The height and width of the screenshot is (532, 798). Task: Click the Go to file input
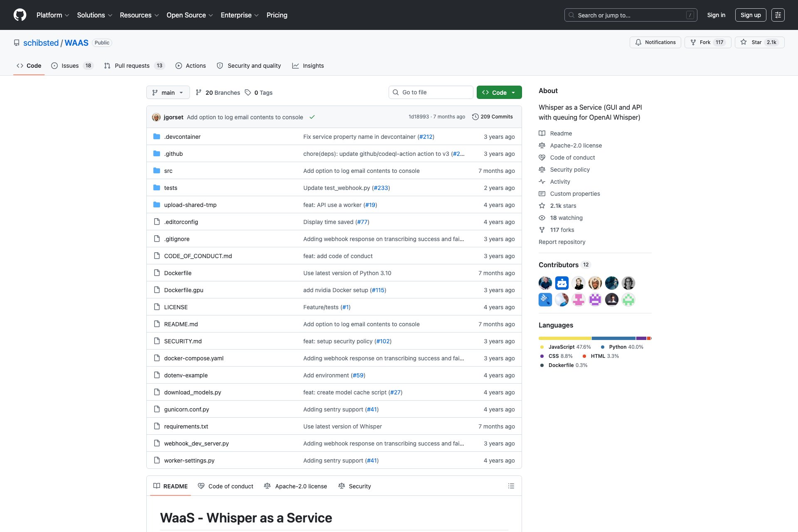click(x=431, y=92)
